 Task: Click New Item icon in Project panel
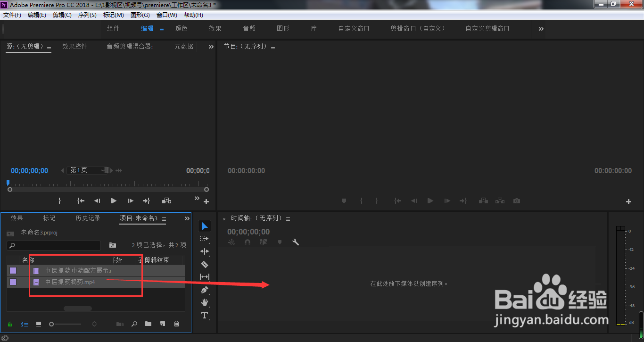point(162,324)
